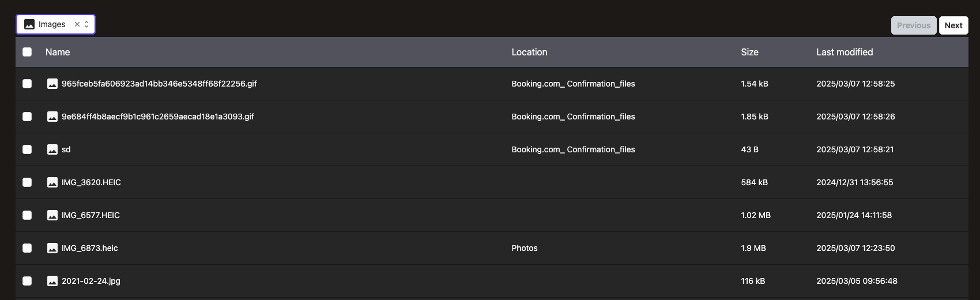Image resolution: width=980 pixels, height=300 pixels.
Task: Sort by the Name column header
Action: pyautogui.click(x=58, y=52)
